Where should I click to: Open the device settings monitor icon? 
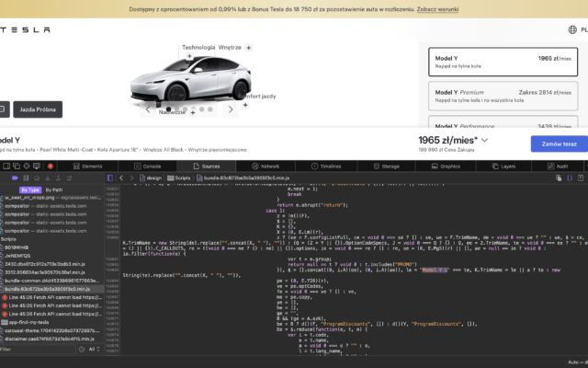pos(37,166)
